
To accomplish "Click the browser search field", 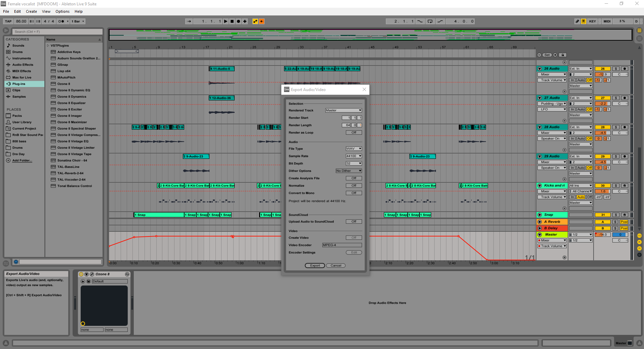I will [57, 32].
